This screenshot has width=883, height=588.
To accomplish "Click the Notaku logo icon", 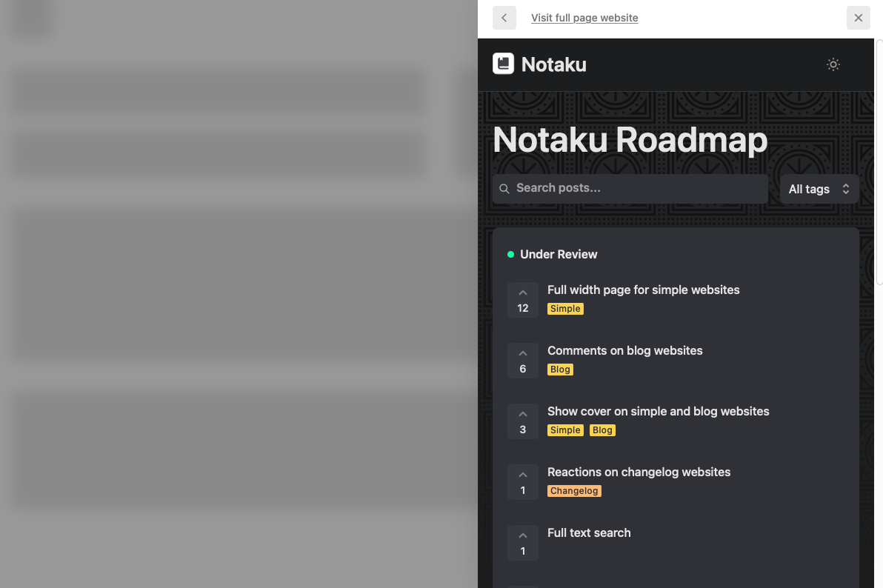I will (503, 64).
